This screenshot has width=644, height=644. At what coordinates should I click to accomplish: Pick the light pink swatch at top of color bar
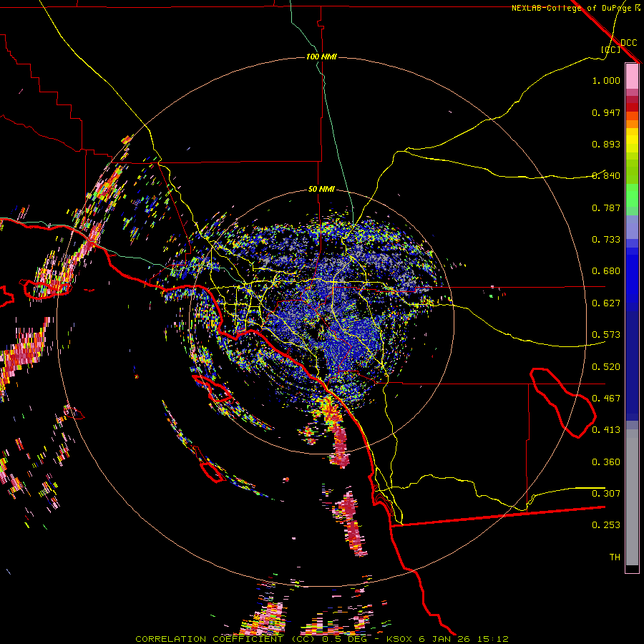632,76
